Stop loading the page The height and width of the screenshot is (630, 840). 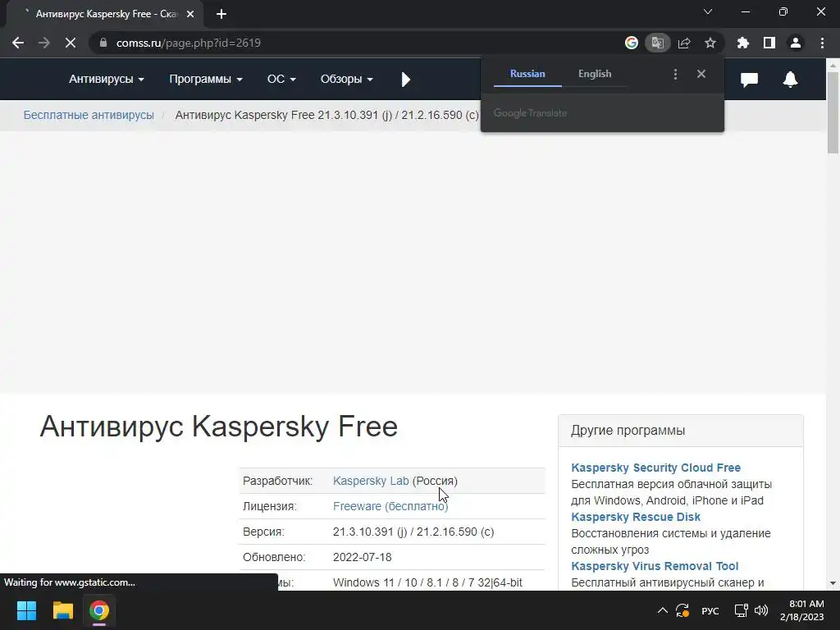(x=71, y=43)
